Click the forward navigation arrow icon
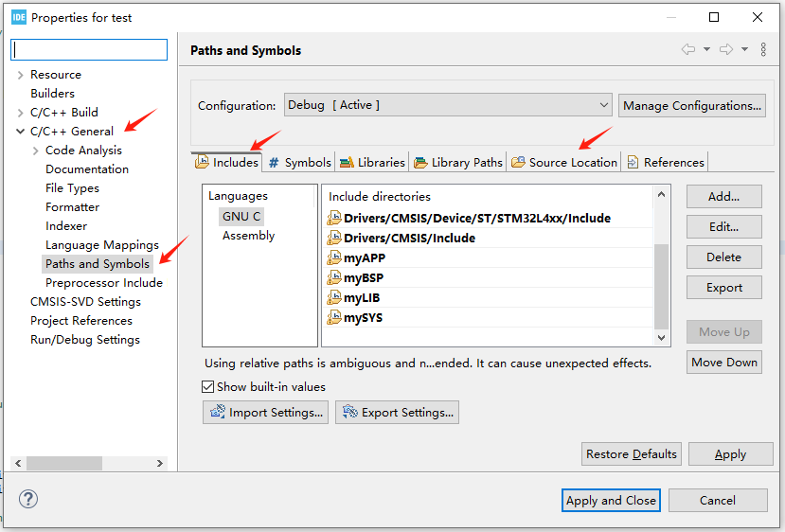Screen dimensions: 785x532 pos(726,49)
